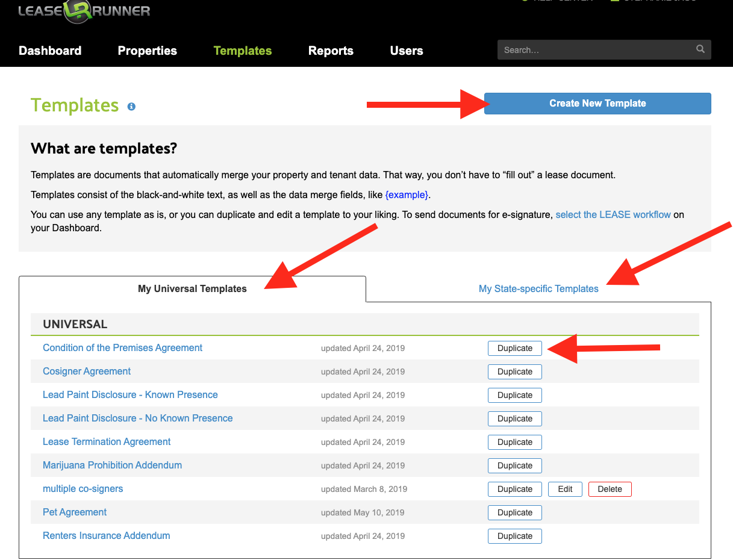Image resolution: width=733 pixels, height=560 pixels.
Task: Click the info icon beside the Templates heading
Action: tap(131, 107)
